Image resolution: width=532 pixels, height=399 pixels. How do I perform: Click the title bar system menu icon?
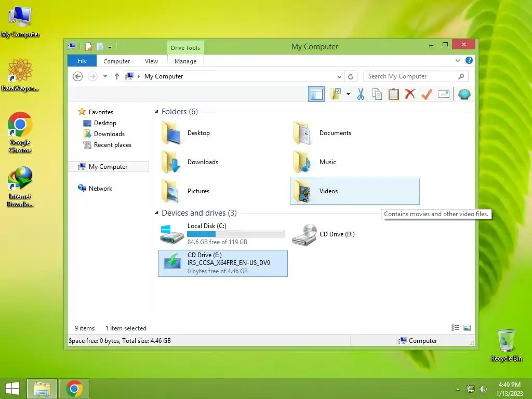(72, 46)
